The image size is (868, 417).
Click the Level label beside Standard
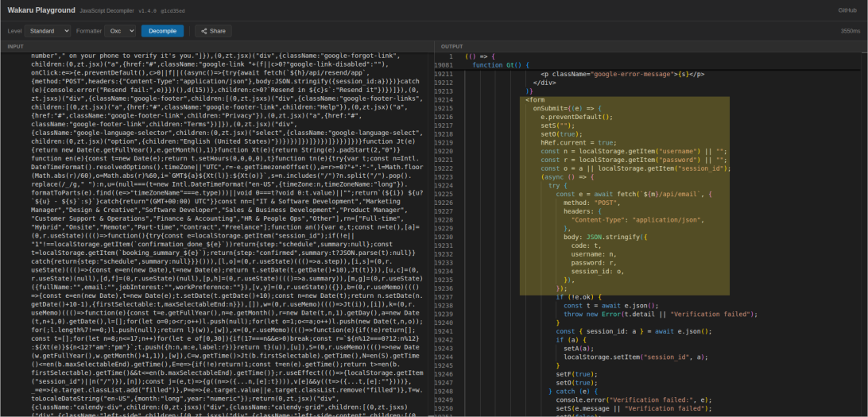tap(14, 31)
